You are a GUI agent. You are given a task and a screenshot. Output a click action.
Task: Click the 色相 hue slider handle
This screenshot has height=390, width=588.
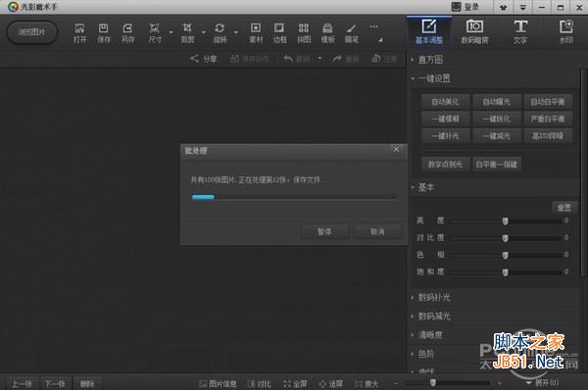(x=506, y=255)
